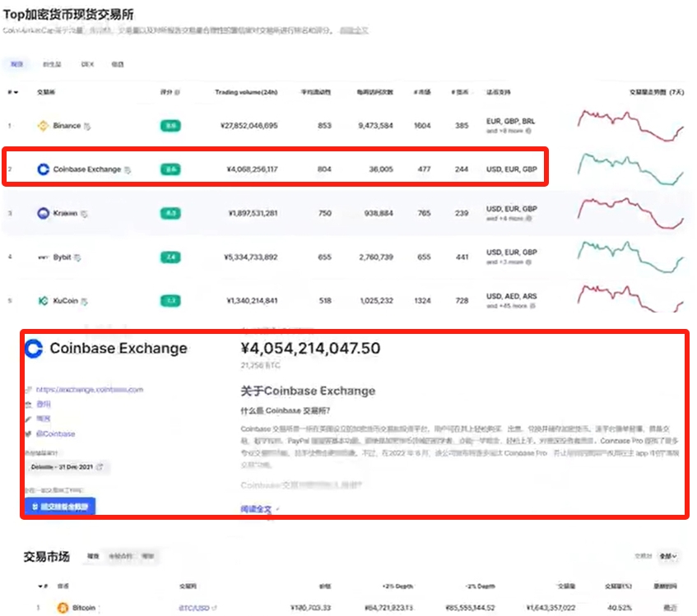Click the info icon after KuCoin's "+45 more"
Image resolution: width=697 pixels, height=616 pixels.
point(532,306)
